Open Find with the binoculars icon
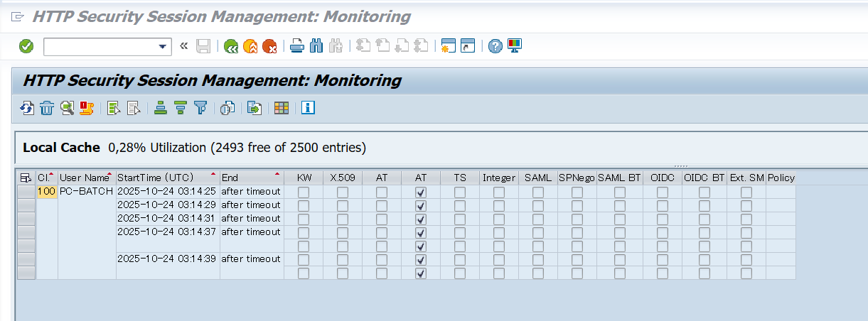The image size is (868, 321). pyautogui.click(x=317, y=47)
